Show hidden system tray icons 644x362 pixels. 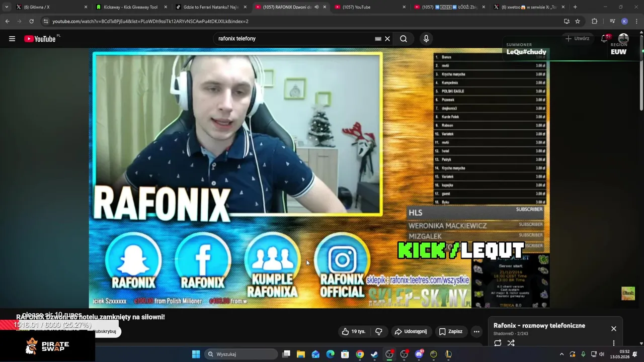tap(562, 354)
